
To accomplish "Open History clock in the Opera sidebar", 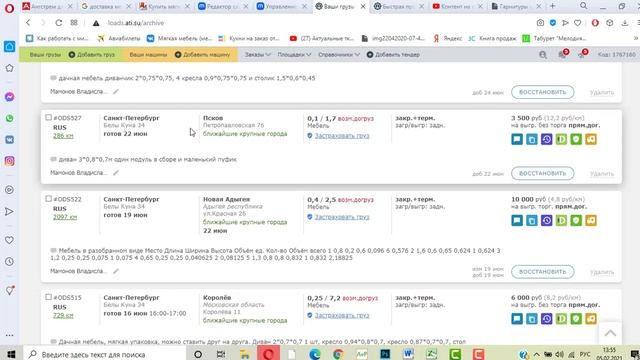I will 9,262.
